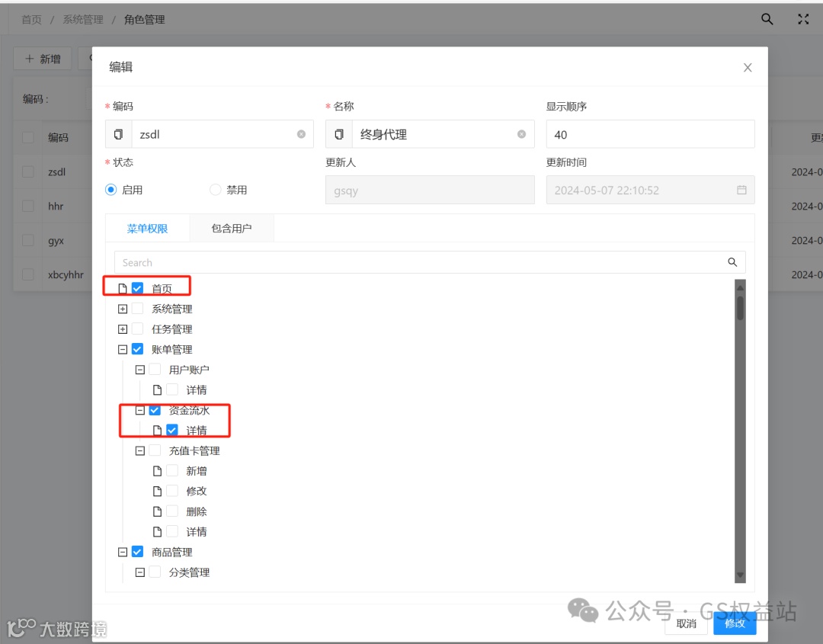823x644 pixels.
Task: Click calendar icon in 更新时间 field
Action: click(x=741, y=190)
